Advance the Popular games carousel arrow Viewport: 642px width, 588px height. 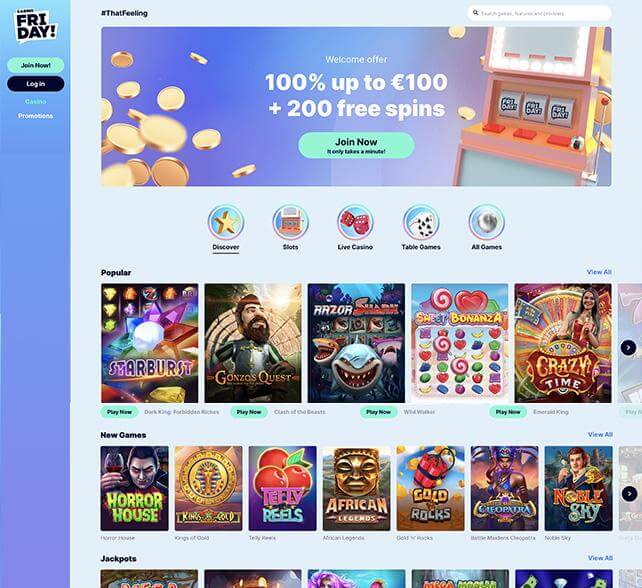[628, 348]
